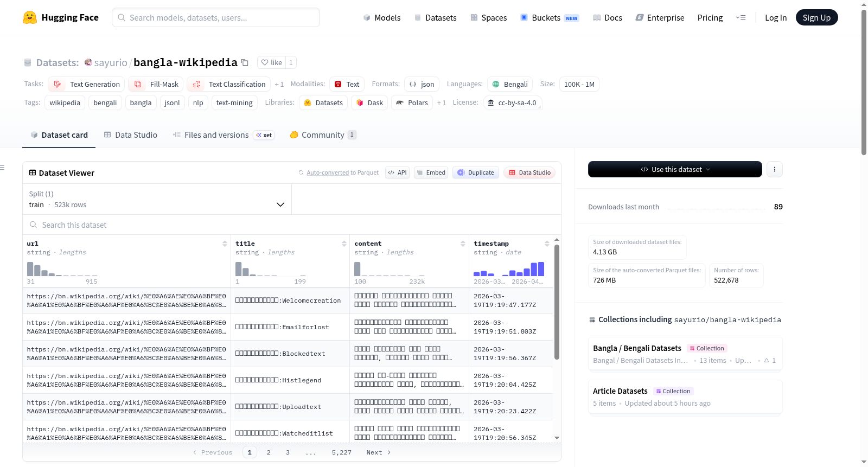Duplicate the dataset with Duplicate button
868x467 pixels.
[x=476, y=172]
